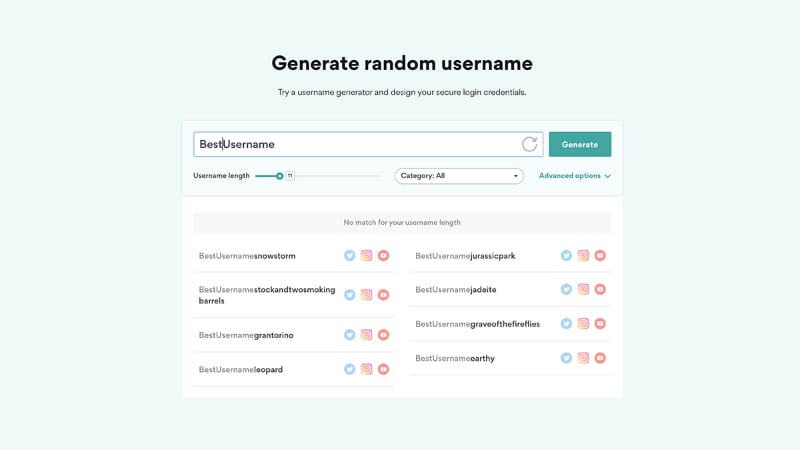Click YouTube icon for BestUsernamesnowstorm

click(x=384, y=256)
